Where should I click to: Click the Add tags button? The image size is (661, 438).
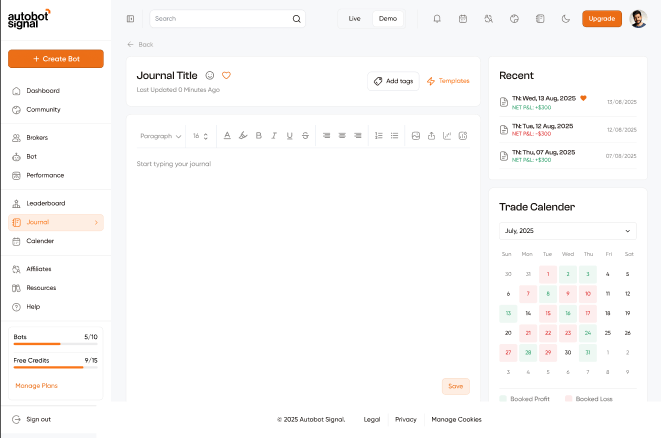(x=393, y=81)
